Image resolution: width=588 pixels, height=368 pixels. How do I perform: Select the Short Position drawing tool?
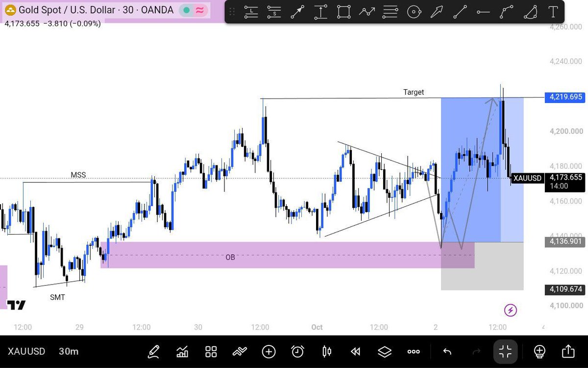[x=274, y=12]
